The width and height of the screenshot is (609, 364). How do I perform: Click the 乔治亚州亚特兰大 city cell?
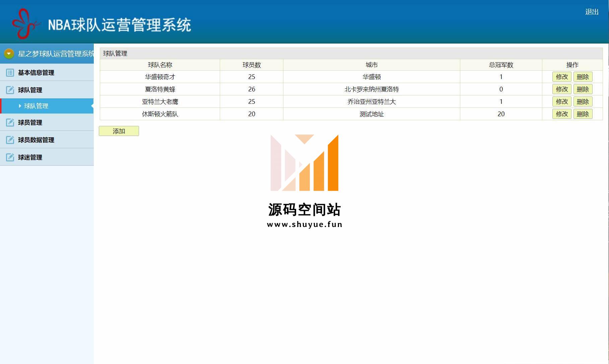[371, 101]
